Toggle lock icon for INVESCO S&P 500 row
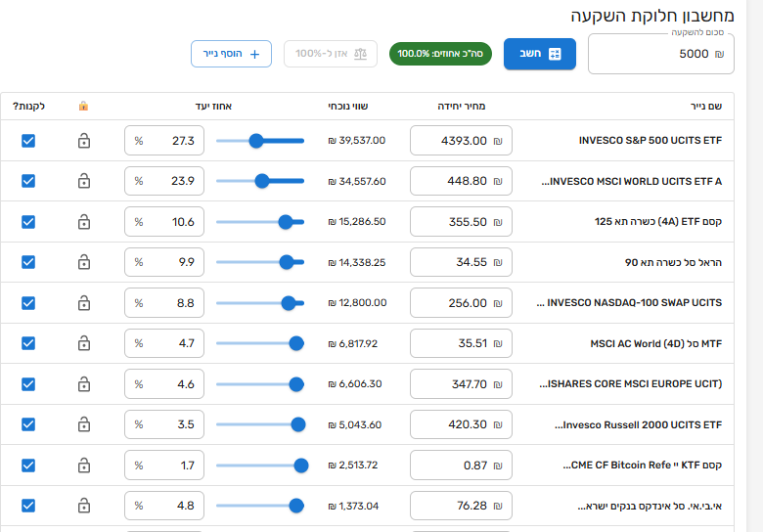The image size is (763, 532). point(83,141)
